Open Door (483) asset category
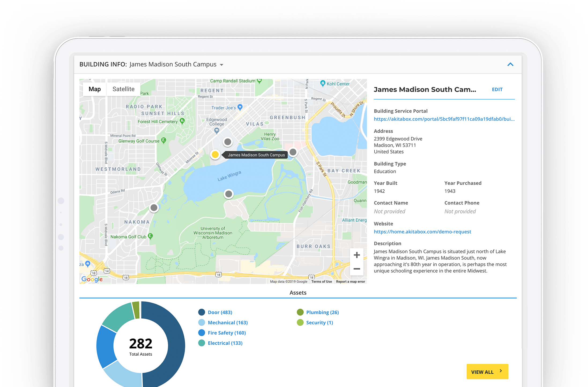Screen dimensions: 588x387 coord(220,312)
